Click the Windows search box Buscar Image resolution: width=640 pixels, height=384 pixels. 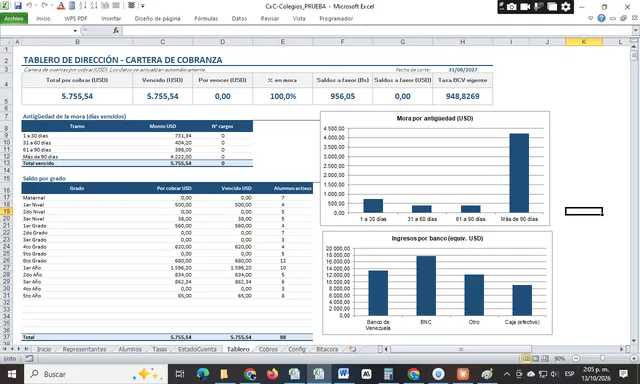coord(96,374)
